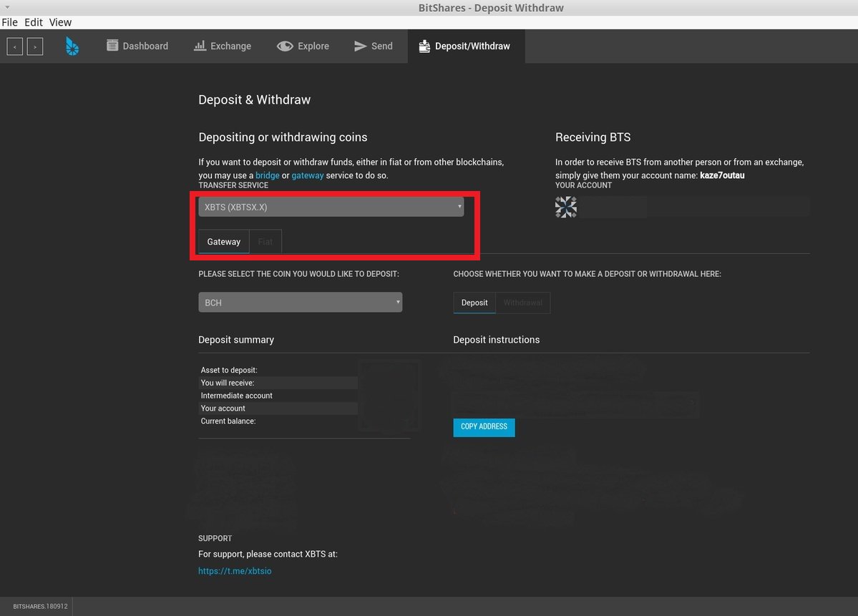Go forward with the right arrow button
858x616 pixels.
tap(35, 47)
